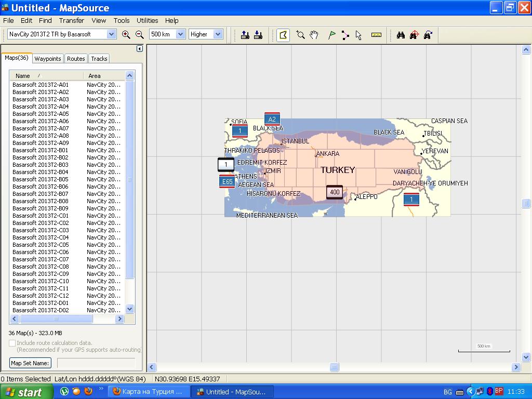Select the Route tool
Viewport: 532px width, 399px height.
[345, 35]
